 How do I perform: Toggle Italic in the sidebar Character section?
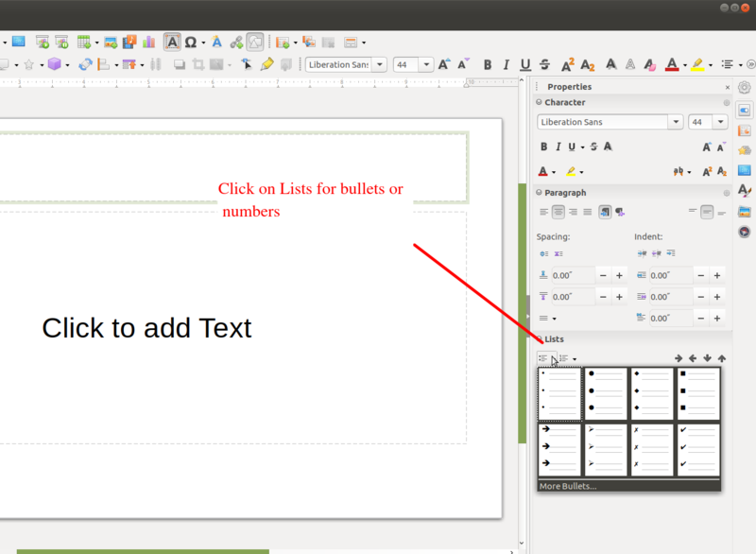(x=558, y=147)
